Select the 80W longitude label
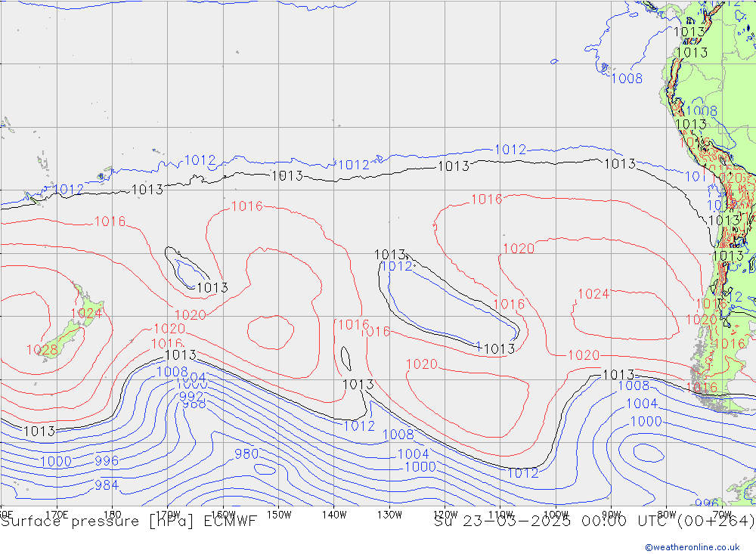Viewport: 756px width, 554px height. click(667, 515)
